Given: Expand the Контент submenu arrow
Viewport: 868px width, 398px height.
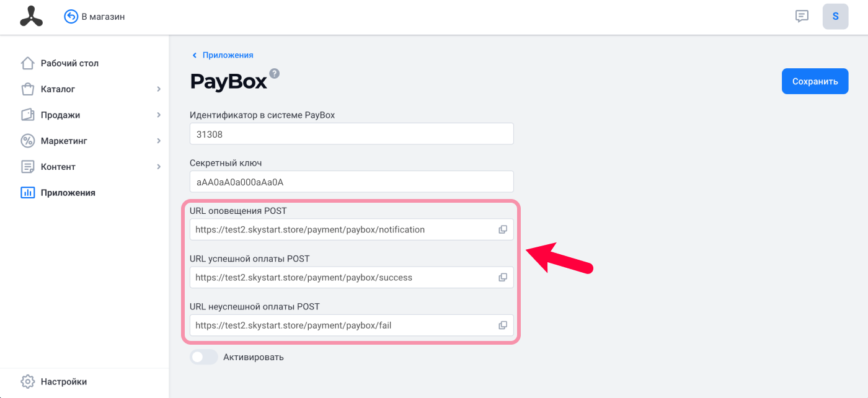Looking at the screenshot, I should 159,167.
